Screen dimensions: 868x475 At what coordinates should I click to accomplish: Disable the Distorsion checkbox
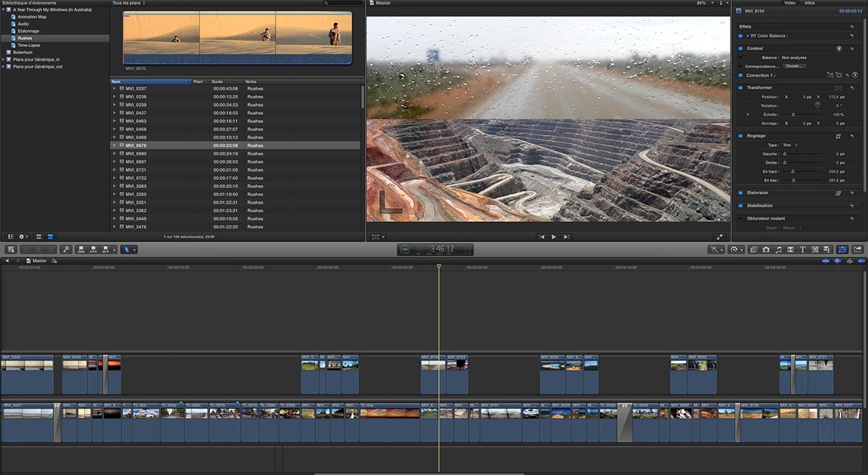pos(741,193)
